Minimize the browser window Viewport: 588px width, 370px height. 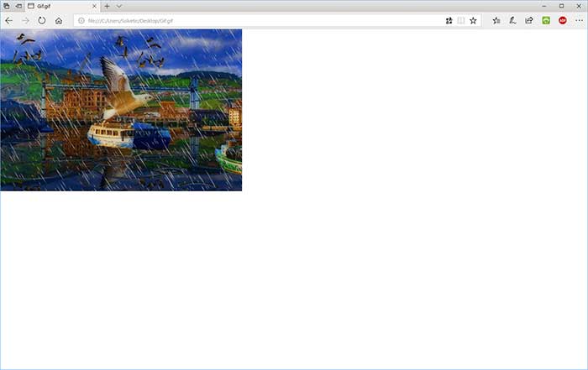coord(544,6)
